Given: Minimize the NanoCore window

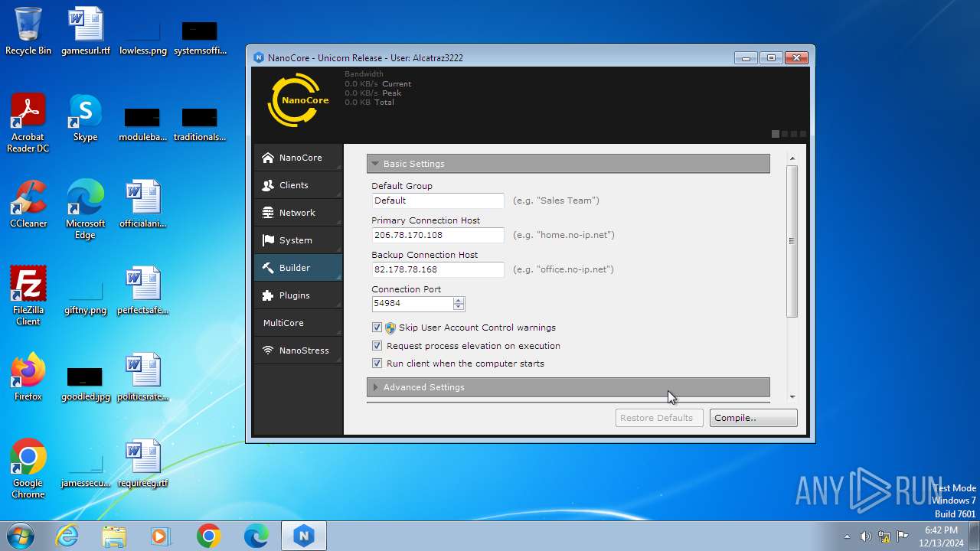Looking at the screenshot, I should [x=746, y=57].
